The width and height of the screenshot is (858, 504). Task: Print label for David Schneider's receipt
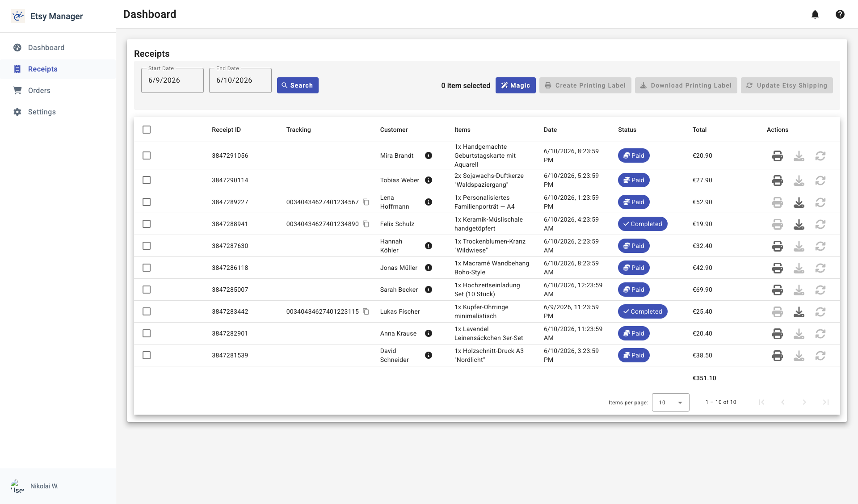point(778,355)
